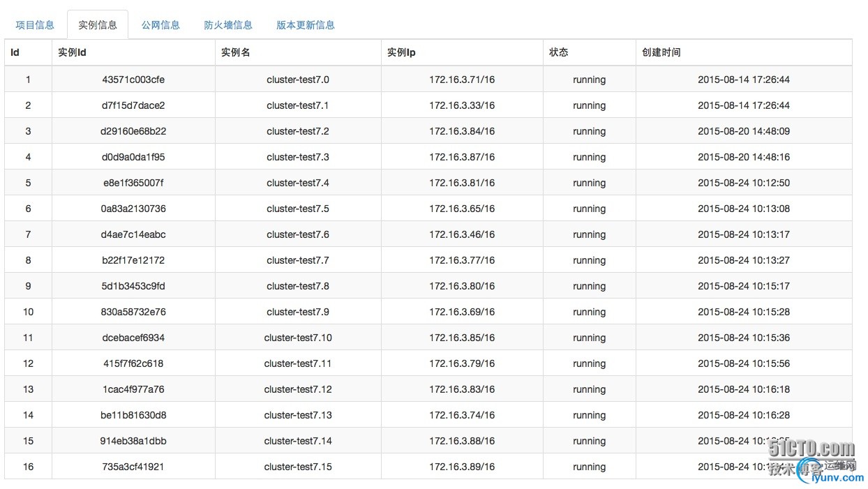Switch to the 项目信息 tab
Image resolution: width=868 pixels, height=489 pixels.
(35, 25)
